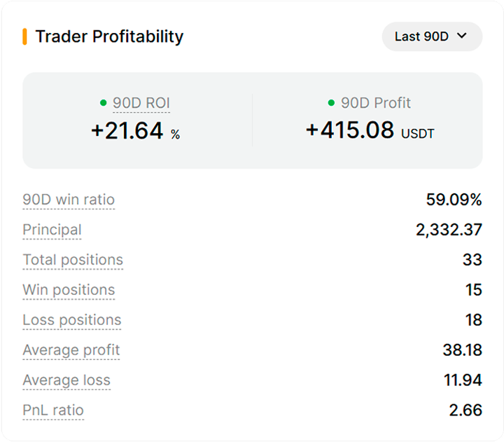Click the orange bar beside Trader Profitability
Viewport: 504px width, 442px height.
(x=24, y=36)
